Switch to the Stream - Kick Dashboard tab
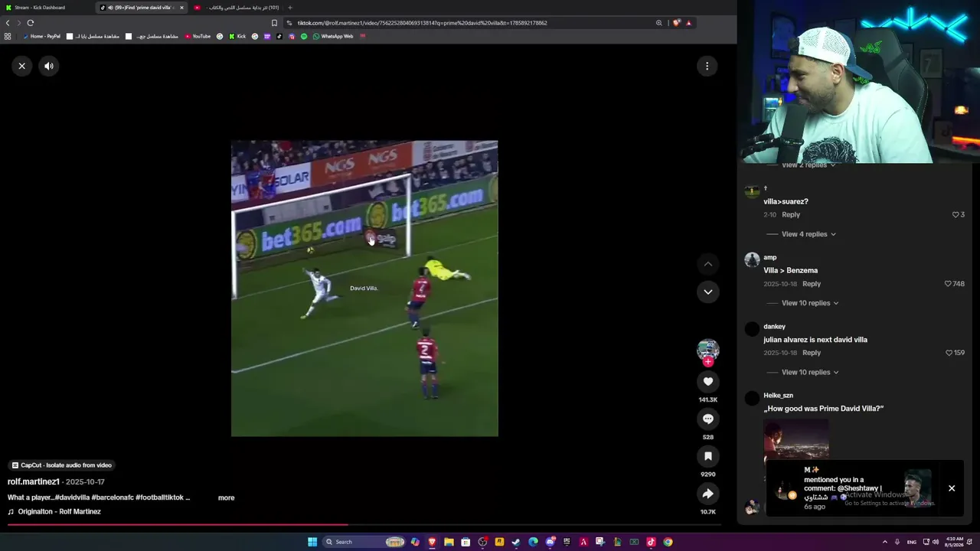 pos(46,8)
